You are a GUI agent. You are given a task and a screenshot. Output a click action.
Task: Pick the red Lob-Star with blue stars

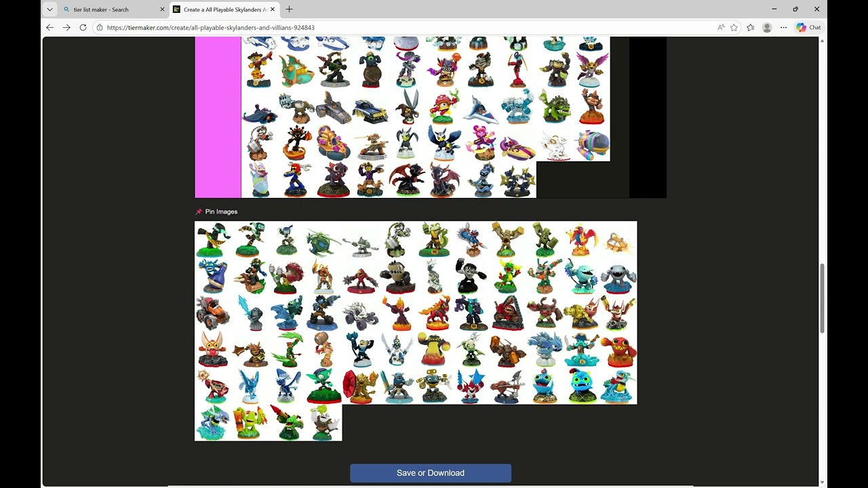click(471, 386)
